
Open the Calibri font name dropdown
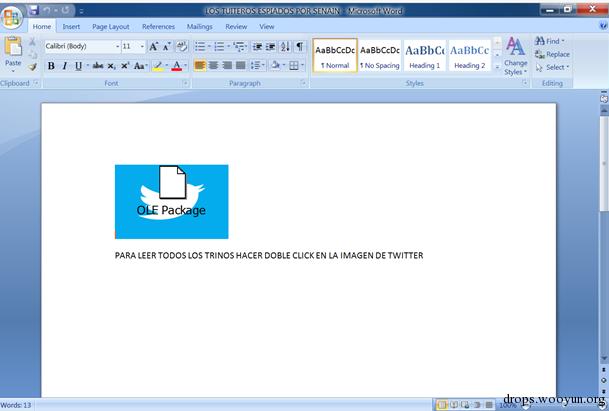pyautogui.click(x=117, y=47)
